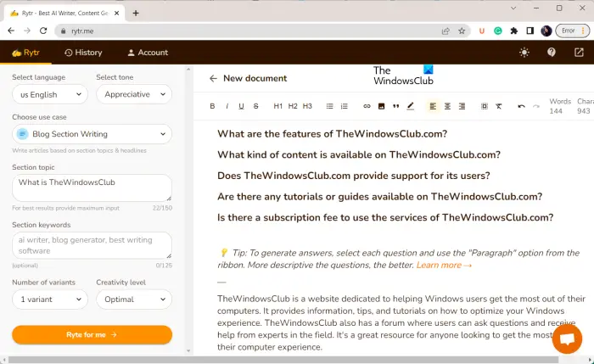Click the New document title

255,78
